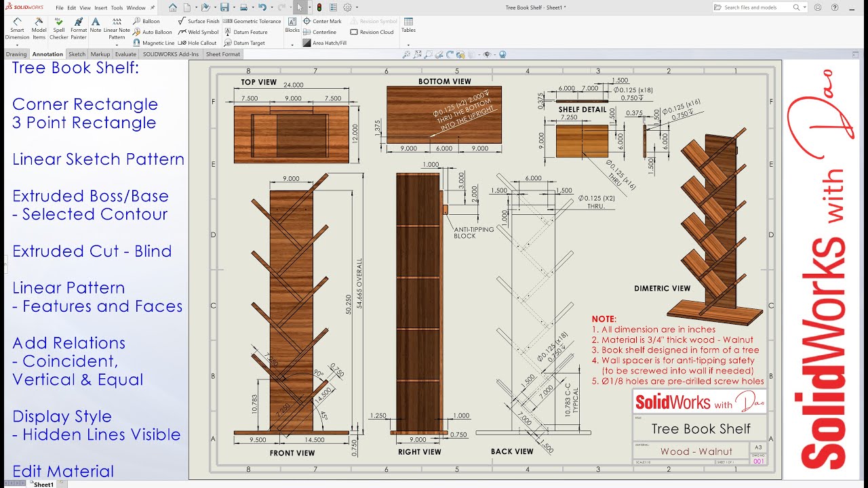Viewport: 868px width, 488px height.
Task: Open the Geometric Tolerance tool
Action: 252,21
